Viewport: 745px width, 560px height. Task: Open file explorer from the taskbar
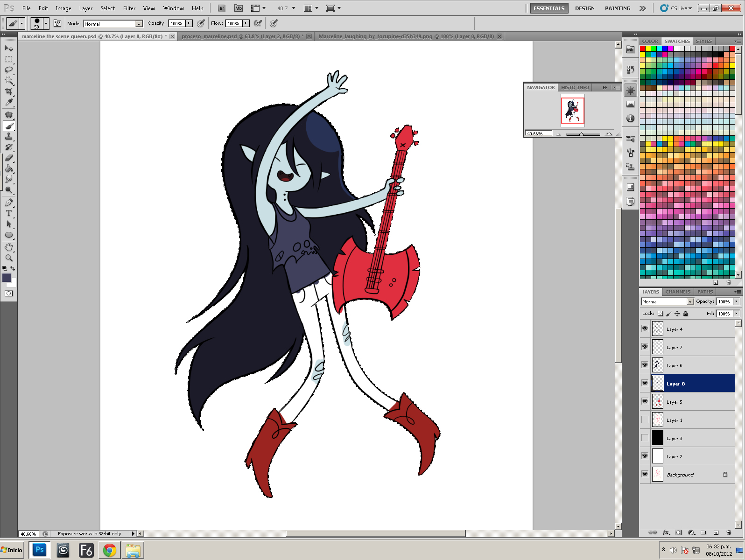point(133,551)
